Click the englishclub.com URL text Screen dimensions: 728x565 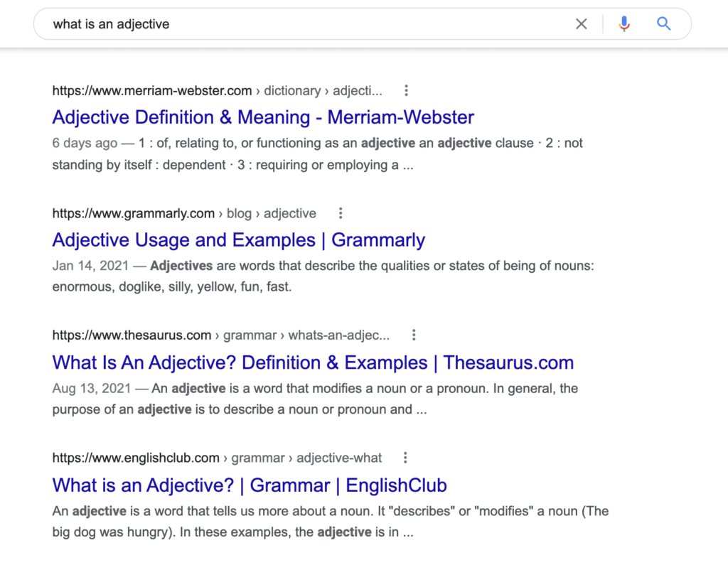click(135, 458)
